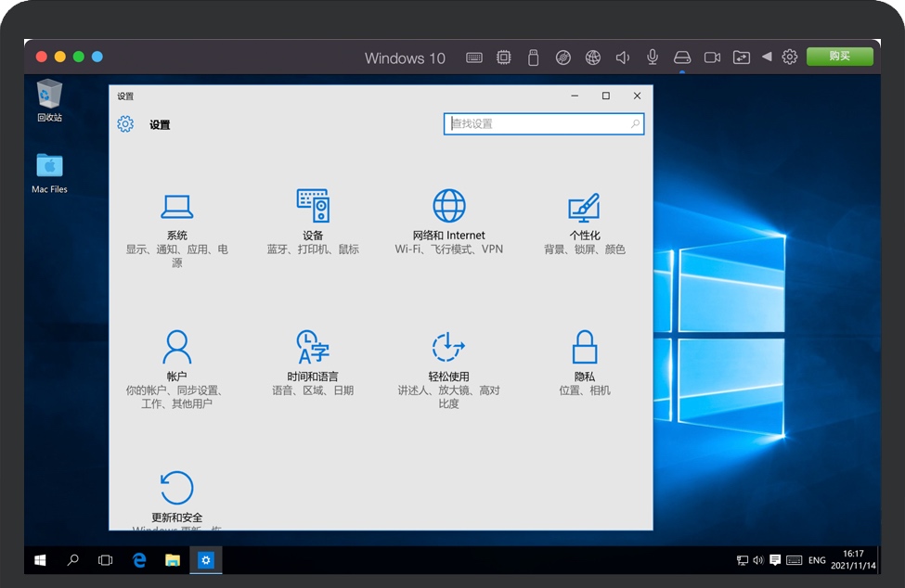Open the Windows Start menu

click(41, 560)
